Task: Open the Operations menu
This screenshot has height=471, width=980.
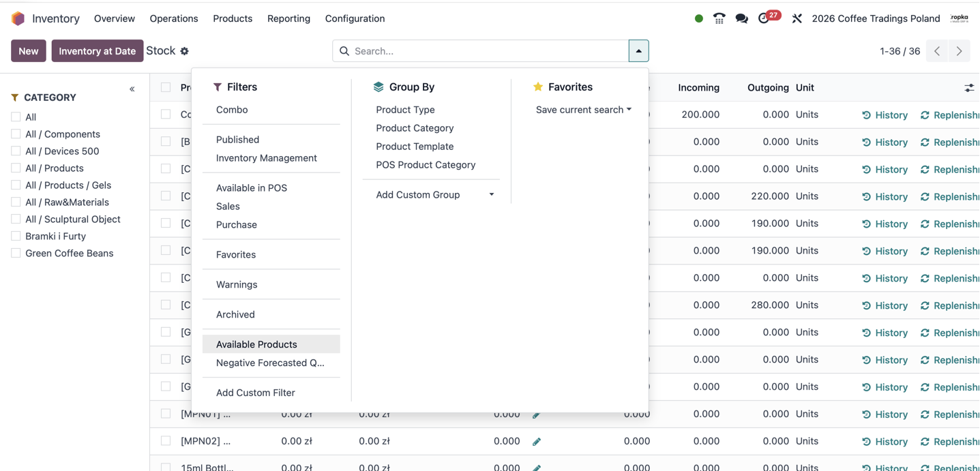Action: point(174,18)
